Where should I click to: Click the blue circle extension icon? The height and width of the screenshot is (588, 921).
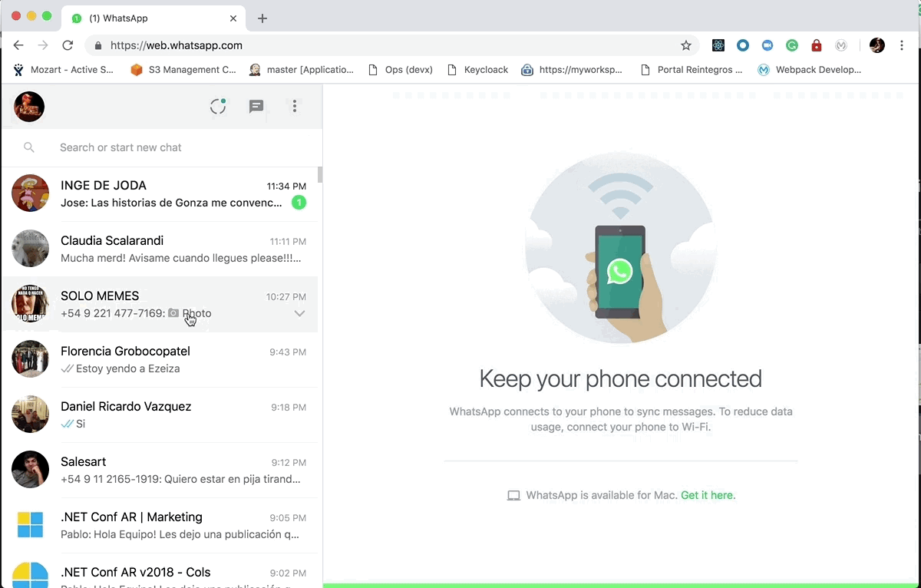coord(743,45)
